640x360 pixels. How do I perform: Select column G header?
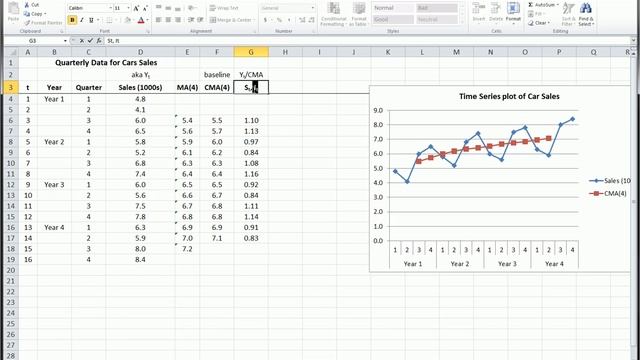tap(251, 52)
